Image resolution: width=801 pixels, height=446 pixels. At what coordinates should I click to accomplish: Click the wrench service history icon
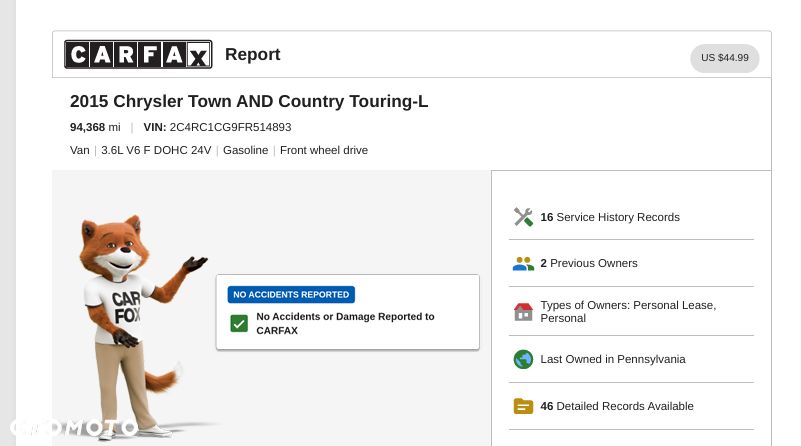(x=523, y=217)
